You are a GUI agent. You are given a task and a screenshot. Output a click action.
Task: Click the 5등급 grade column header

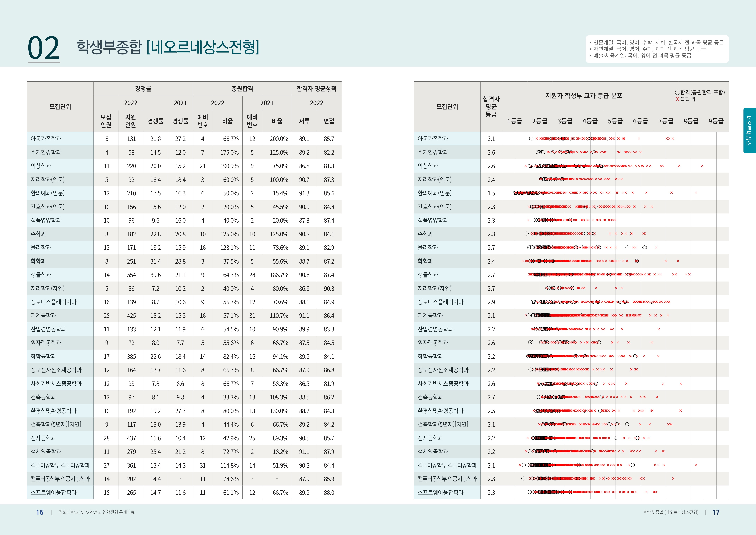(615, 121)
